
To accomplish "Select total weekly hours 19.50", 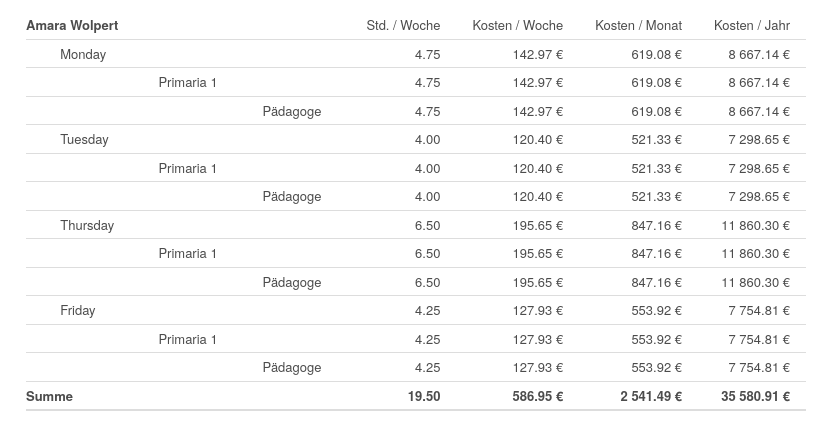I will coord(424,397).
